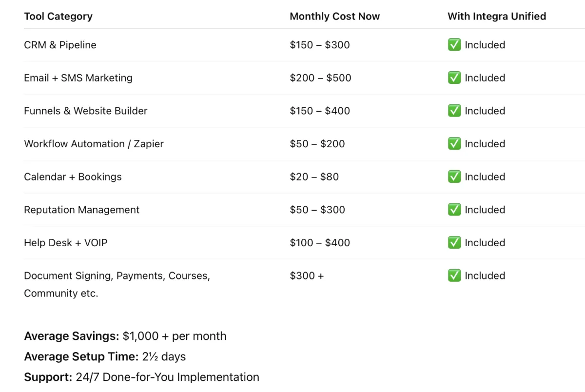This screenshot has width=585, height=392.
Task: Click the $20 – $80 price cell
Action: click(314, 176)
